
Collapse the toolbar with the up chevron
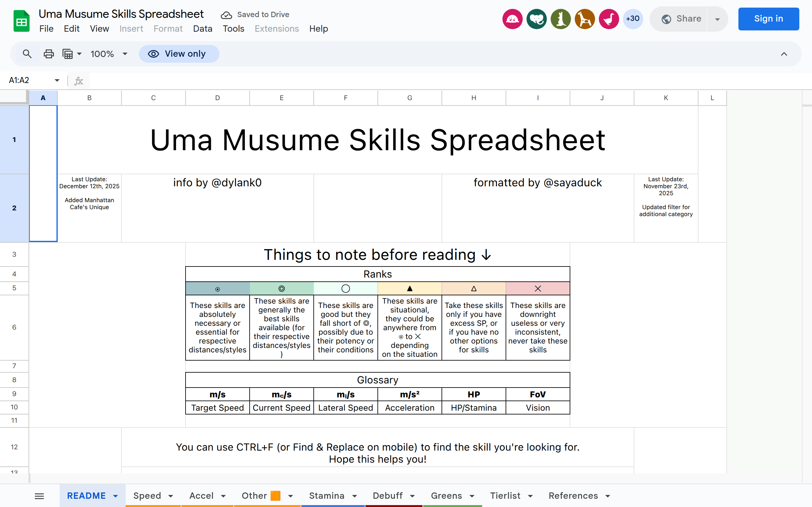click(x=784, y=54)
